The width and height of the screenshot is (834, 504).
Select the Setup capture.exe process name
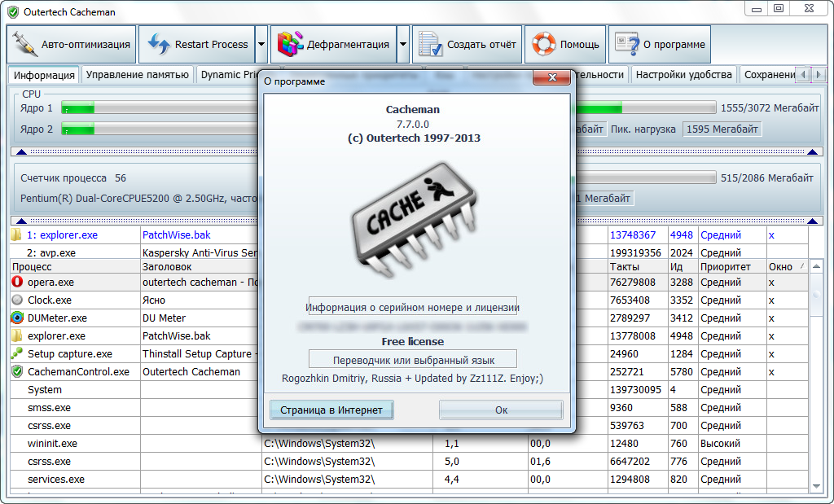click(x=70, y=353)
